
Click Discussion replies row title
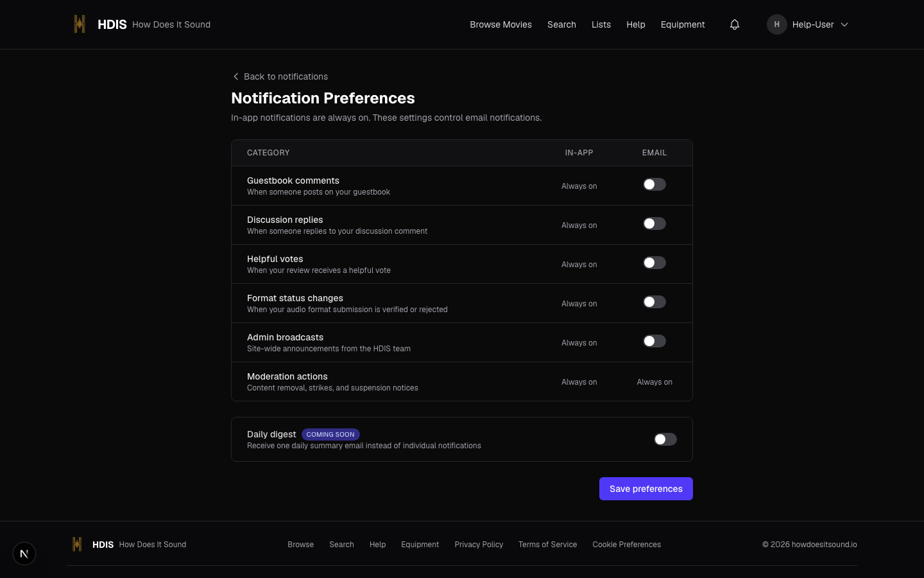pos(285,220)
